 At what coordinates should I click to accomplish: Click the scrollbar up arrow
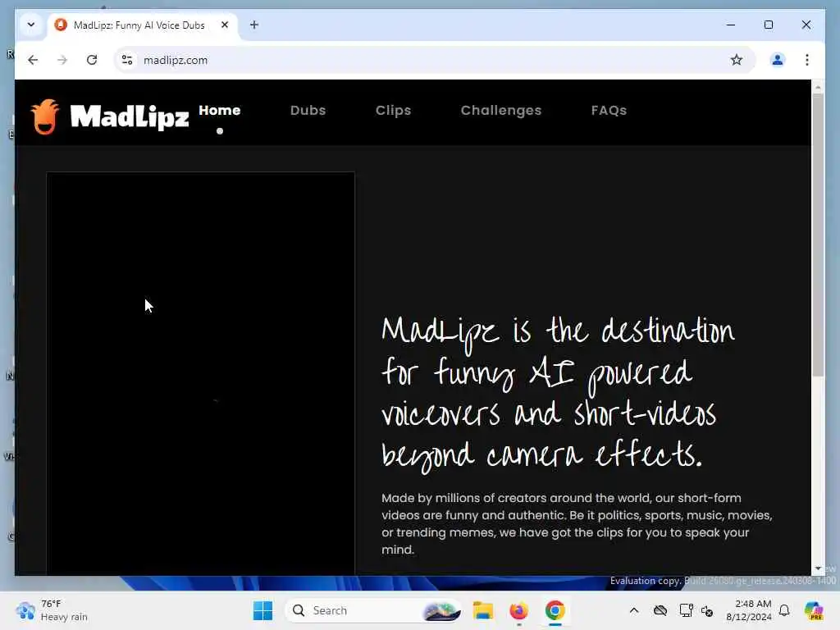pos(818,86)
